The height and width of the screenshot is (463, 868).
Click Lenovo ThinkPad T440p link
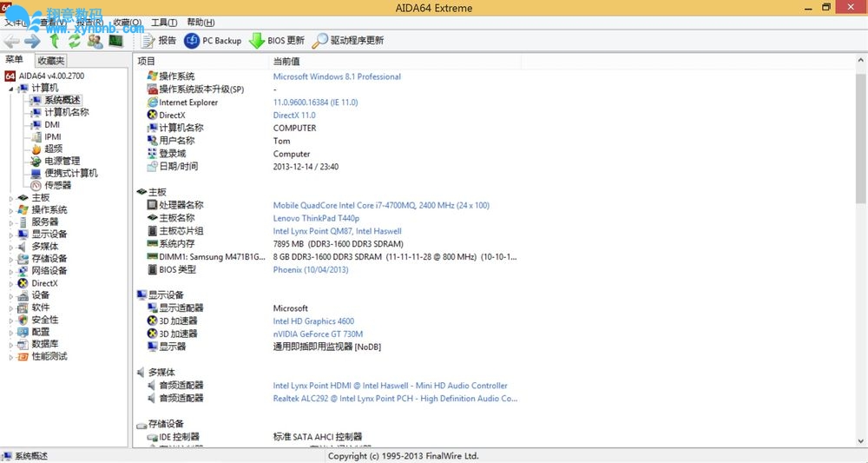[316, 218]
